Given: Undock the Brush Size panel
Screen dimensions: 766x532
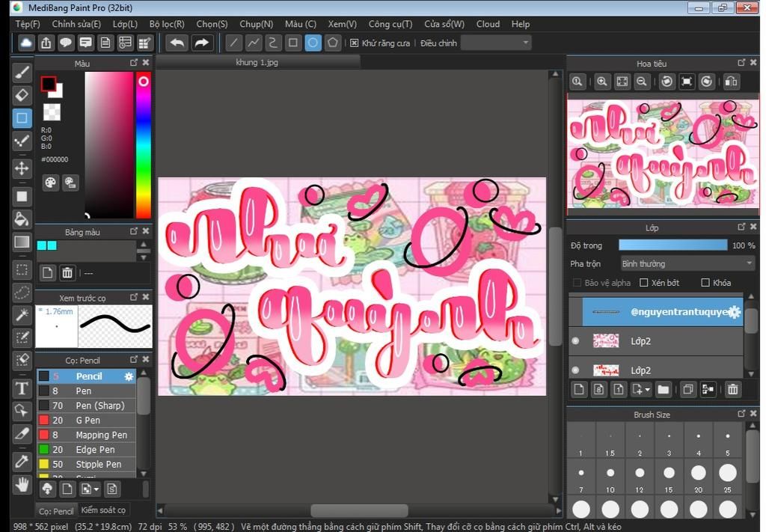Looking at the screenshot, I should click(741, 414).
